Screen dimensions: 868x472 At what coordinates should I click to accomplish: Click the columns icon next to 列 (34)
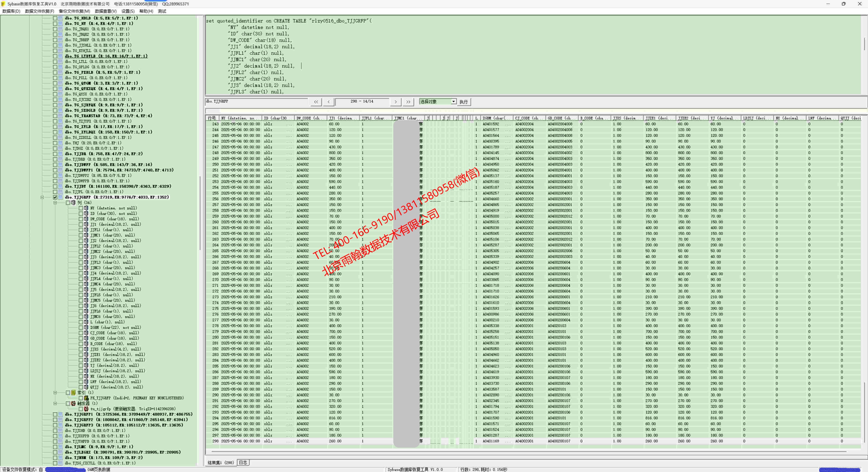[73, 203]
